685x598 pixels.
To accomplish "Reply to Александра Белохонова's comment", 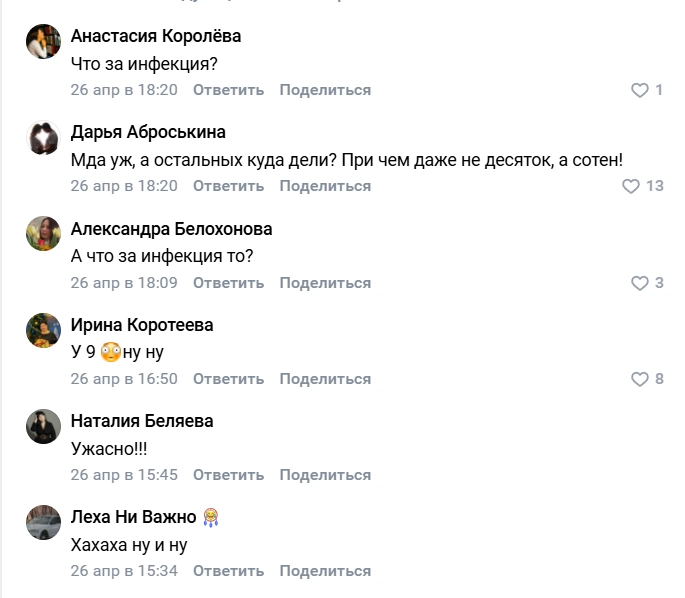I will (228, 283).
